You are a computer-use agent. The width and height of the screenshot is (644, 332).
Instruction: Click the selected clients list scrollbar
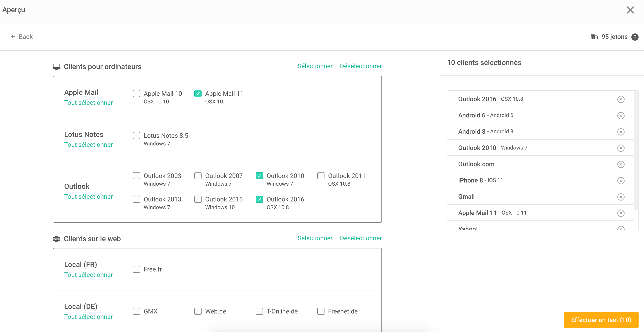pos(636,151)
